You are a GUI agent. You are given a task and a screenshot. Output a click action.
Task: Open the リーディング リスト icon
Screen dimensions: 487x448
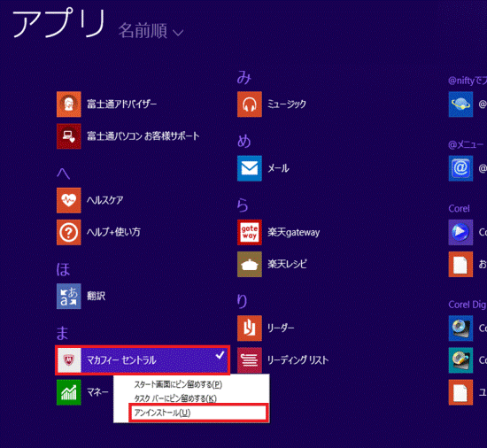[250, 360]
